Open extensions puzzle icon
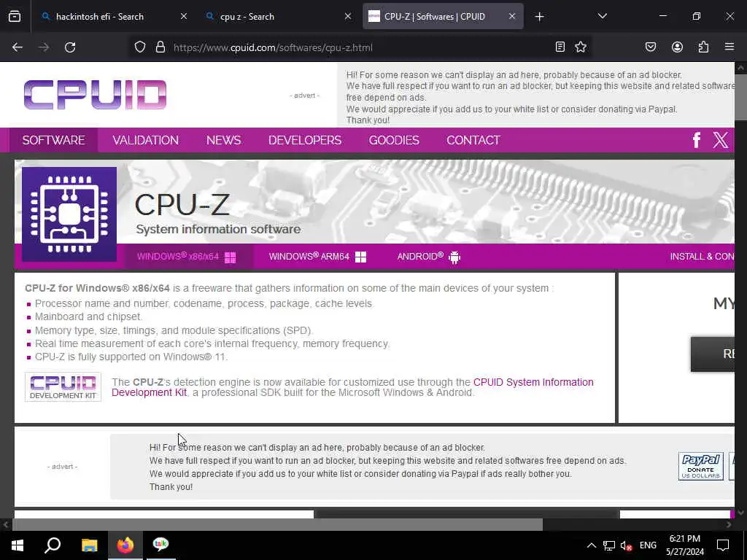This screenshot has width=747, height=560. (x=704, y=47)
